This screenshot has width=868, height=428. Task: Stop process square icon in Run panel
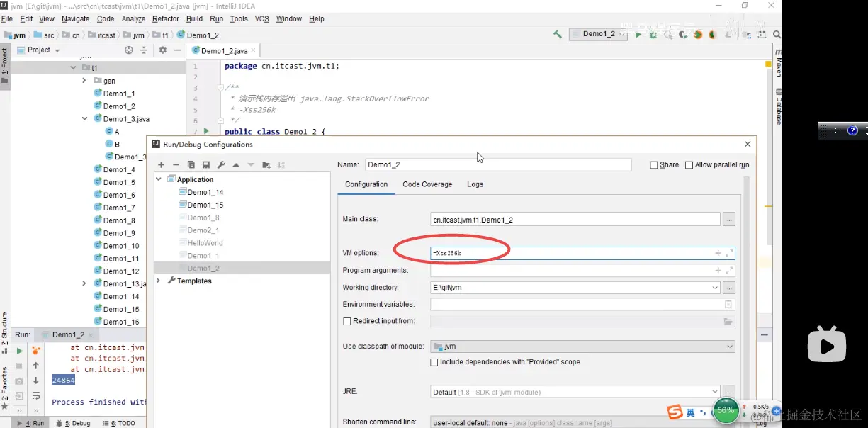click(19, 366)
